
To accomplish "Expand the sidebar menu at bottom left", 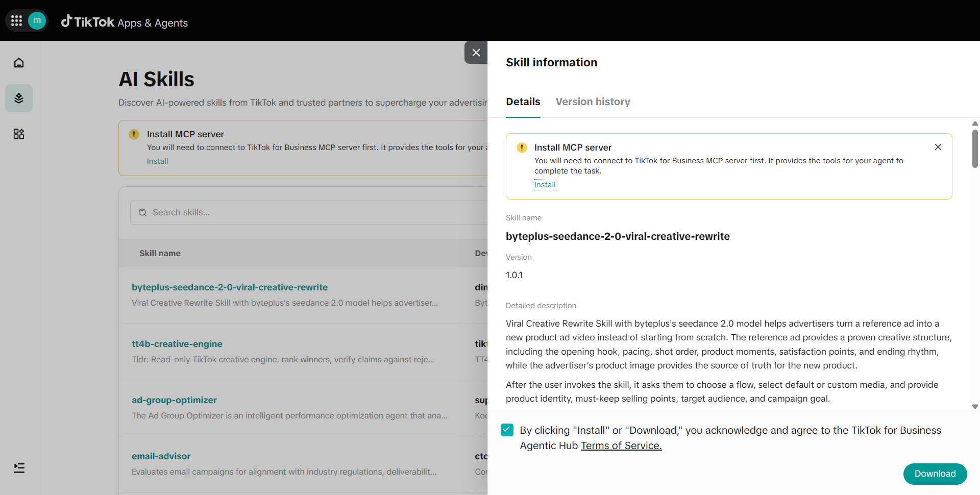I will coord(19,468).
